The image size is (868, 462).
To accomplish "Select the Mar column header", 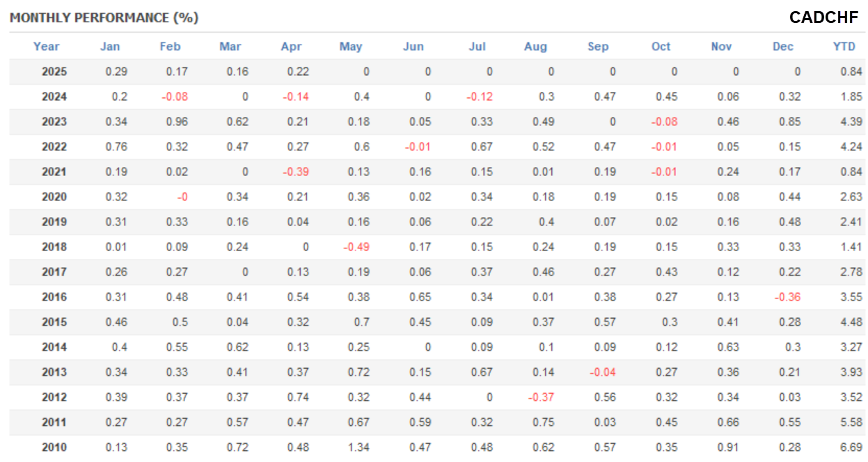I will pos(230,47).
